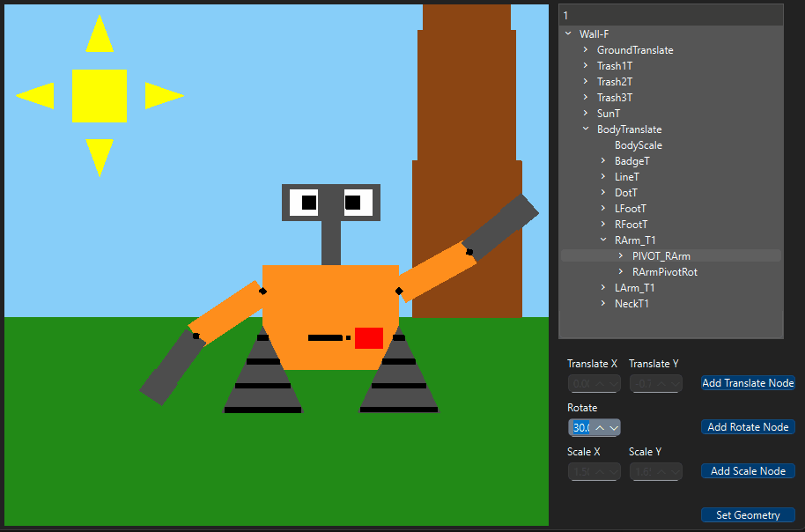Viewport: 805px width, 532px height.
Task: Click the yellow sun center square
Action: pos(100,96)
